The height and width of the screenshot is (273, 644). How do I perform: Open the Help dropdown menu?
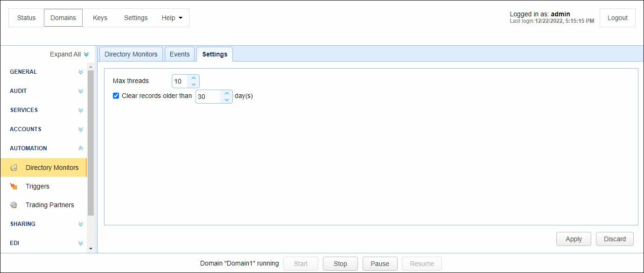pos(172,18)
